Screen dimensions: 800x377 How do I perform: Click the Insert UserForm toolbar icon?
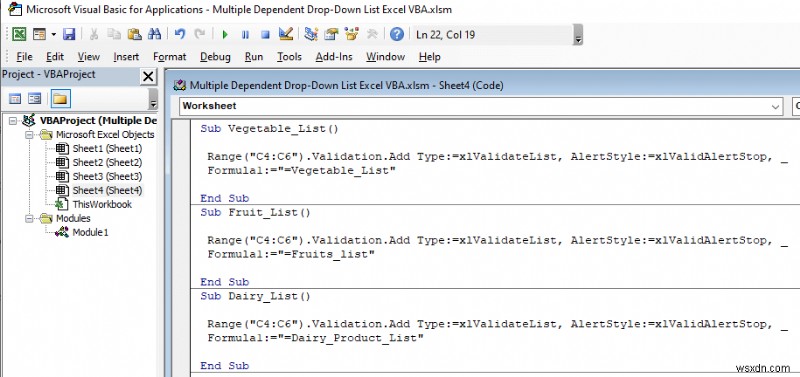coord(39,35)
